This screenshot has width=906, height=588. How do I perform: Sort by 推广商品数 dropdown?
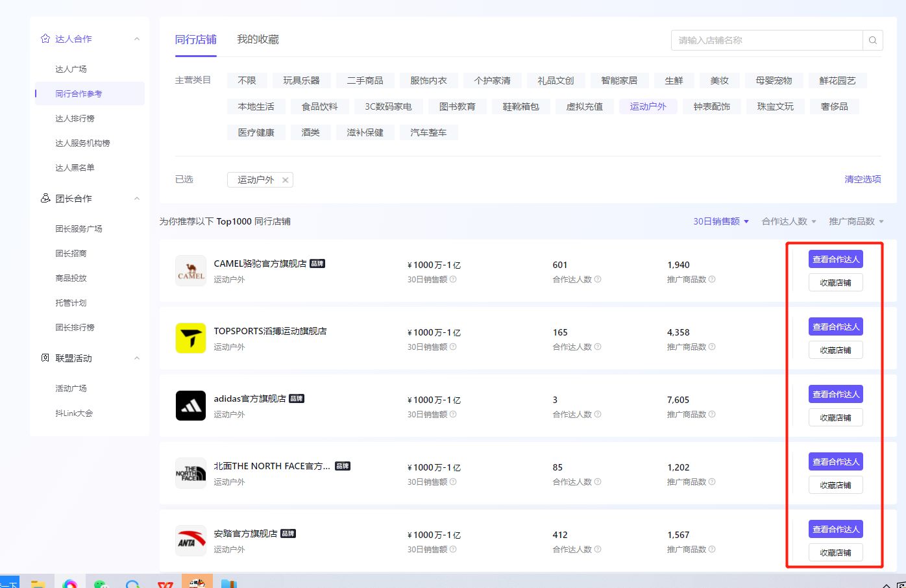856,221
